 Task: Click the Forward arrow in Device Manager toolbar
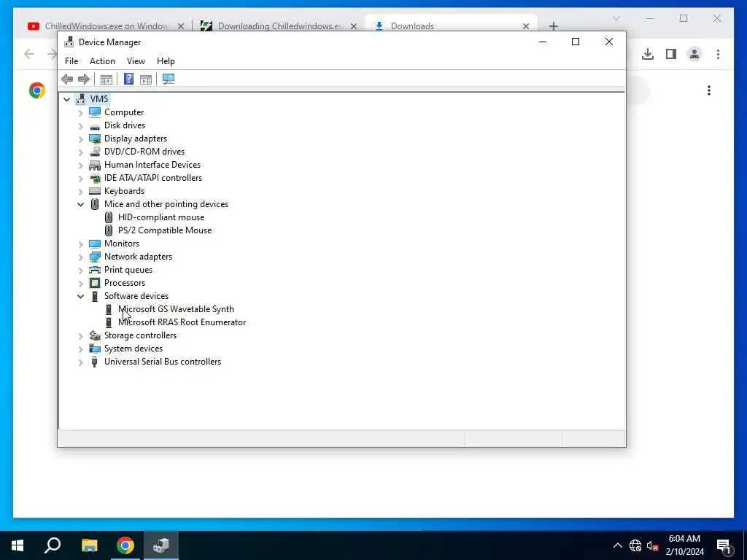[84, 79]
